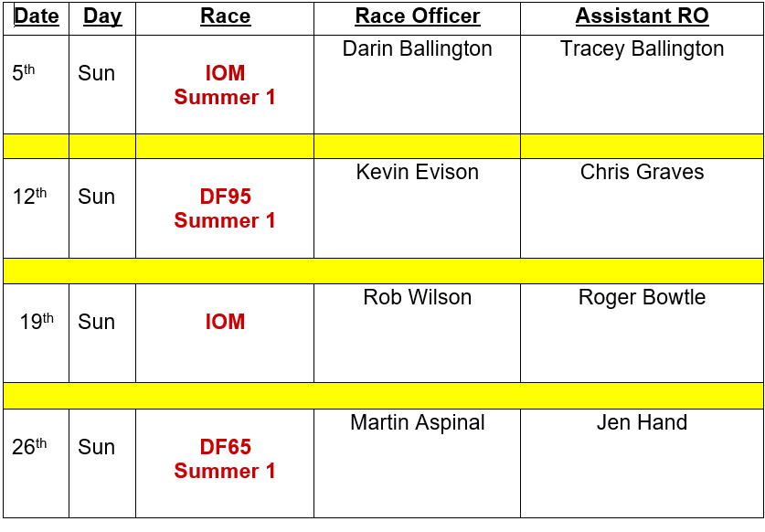Select Darin Ballington's name

(x=417, y=48)
